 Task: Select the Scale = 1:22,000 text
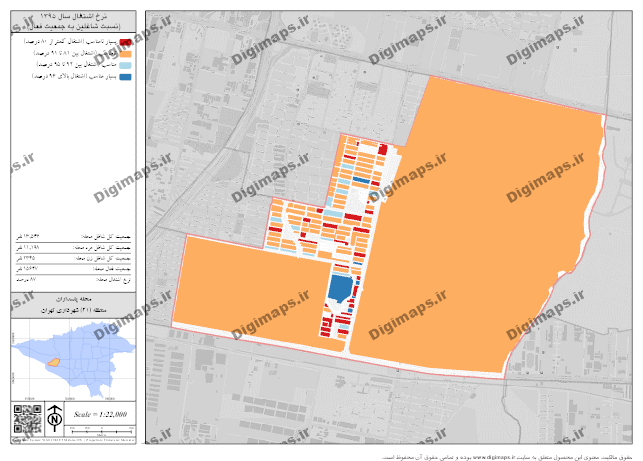[x=100, y=414]
